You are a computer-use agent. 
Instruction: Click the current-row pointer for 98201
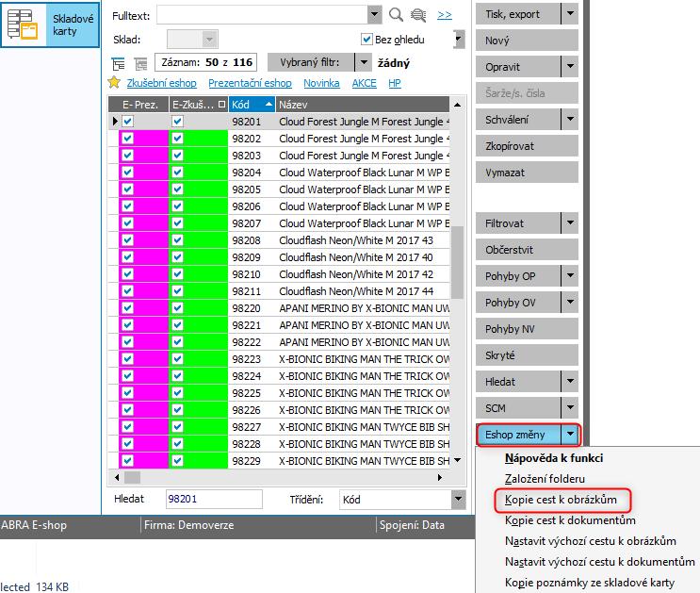pyautogui.click(x=115, y=121)
